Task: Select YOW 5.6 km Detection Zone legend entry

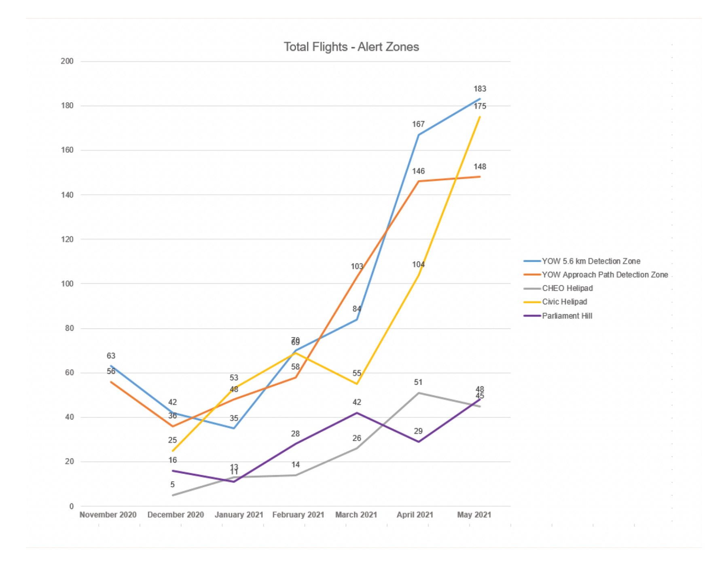Action: point(590,261)
